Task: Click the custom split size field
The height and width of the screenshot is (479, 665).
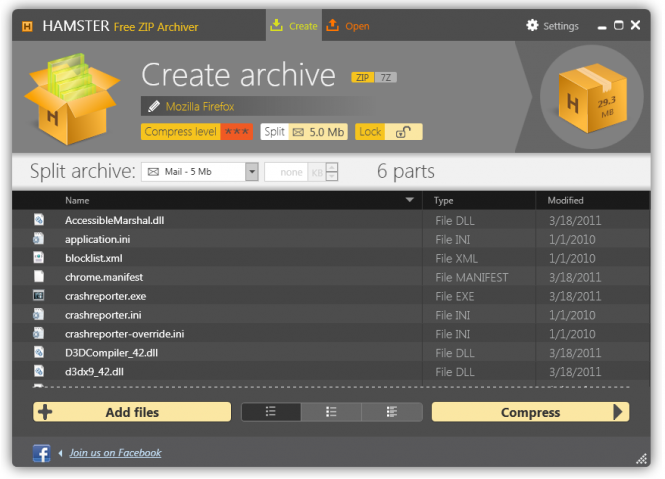Action: (286, 172)
